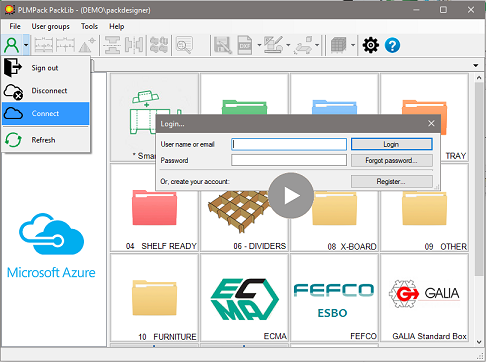Click the horizontal mirror axis icon
The width and height of the screenshot is (486, 362).
tap(112, 45)
